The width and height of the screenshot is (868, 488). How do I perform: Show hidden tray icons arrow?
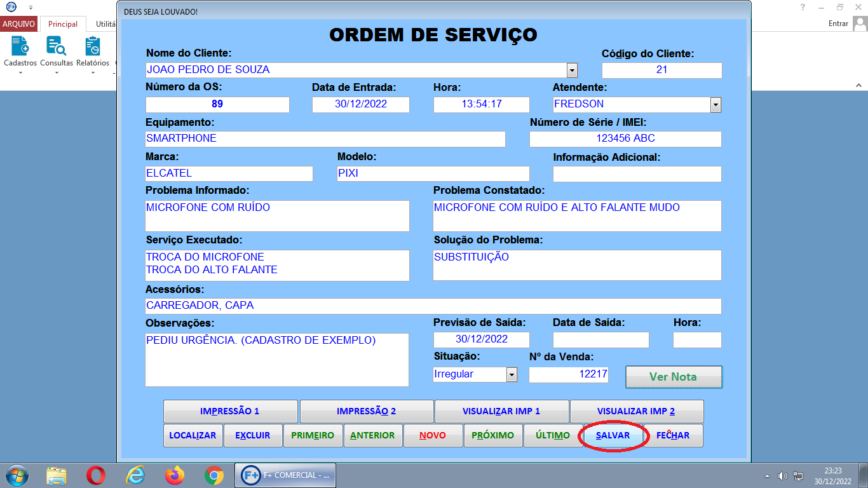(767, 476)
